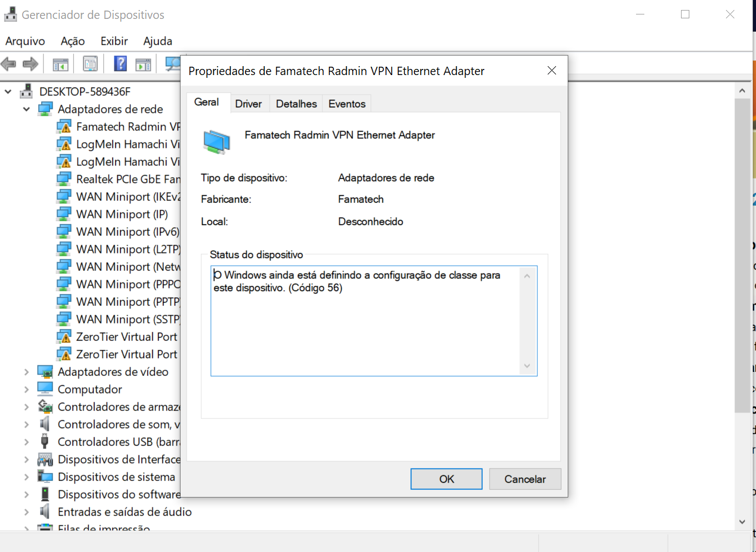Switch to the Driver tab

click(x=248, y=104)
